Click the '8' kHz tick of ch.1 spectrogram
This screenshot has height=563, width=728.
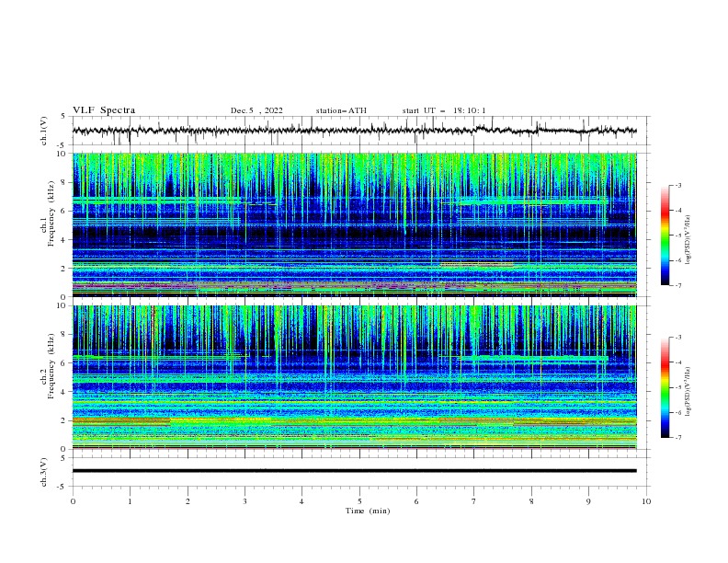coord(63,182)
